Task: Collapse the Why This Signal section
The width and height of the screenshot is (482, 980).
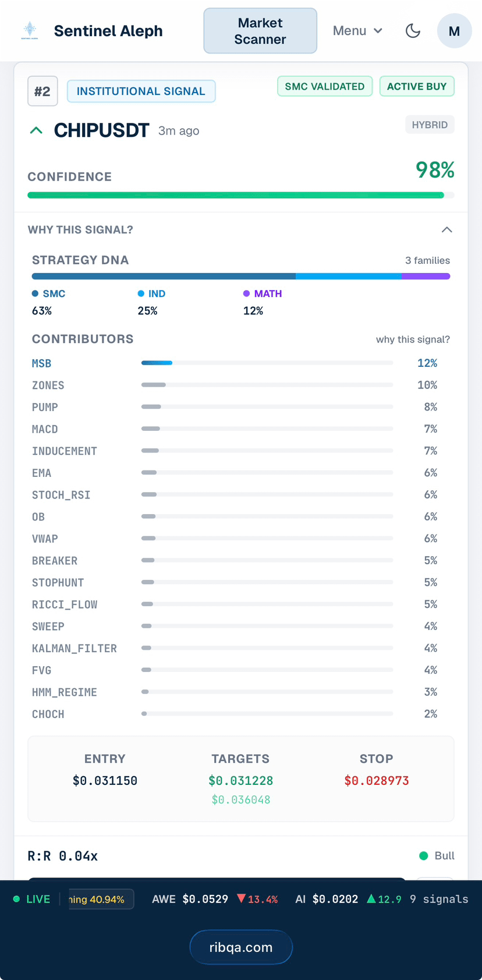Action: 446,229
